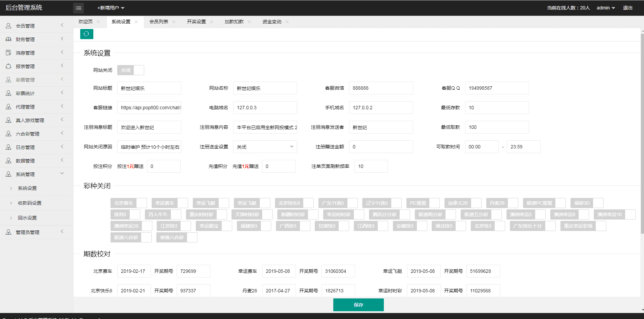Image resolution: width=644 pixels, height=319 pixels.
Task: Switch to the 加款扣款 tab
Action: tap(234, 22)
